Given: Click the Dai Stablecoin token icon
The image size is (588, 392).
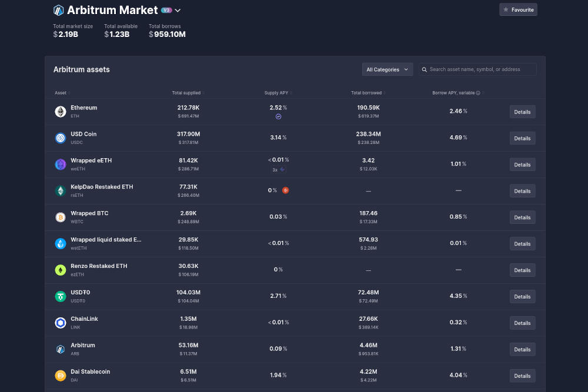Looking at the screenshot, I should 60,376.
